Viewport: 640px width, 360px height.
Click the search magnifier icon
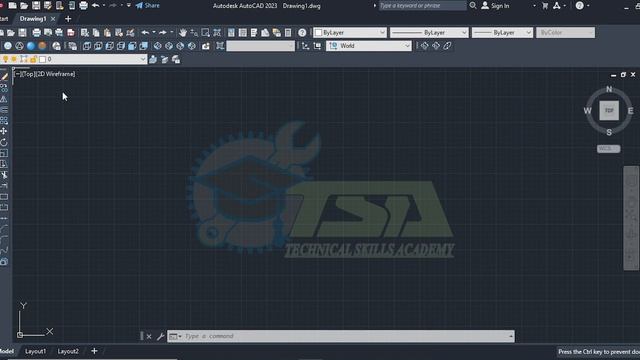click(473, 6)
